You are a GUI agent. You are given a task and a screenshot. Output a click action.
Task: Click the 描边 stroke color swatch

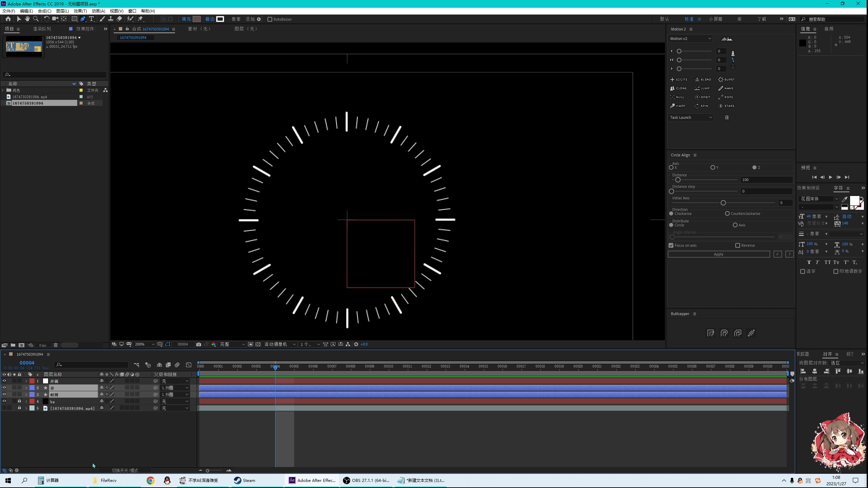220,19
